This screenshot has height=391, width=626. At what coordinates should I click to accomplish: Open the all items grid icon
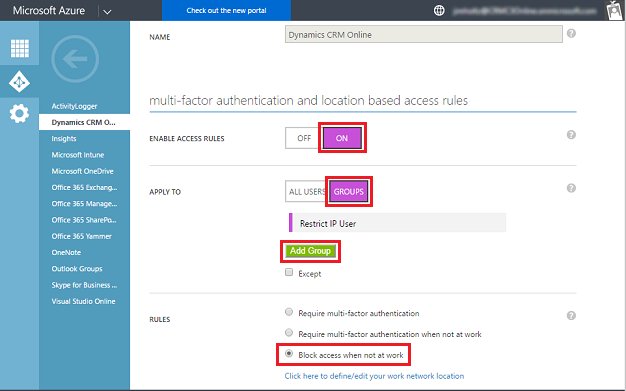tap(20, 48)
